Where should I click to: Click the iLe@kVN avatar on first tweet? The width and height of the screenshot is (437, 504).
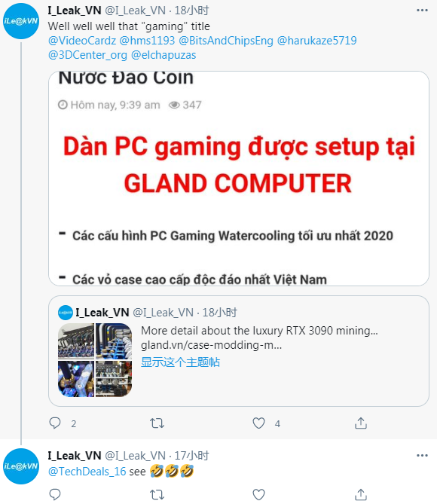pos(21,21)
